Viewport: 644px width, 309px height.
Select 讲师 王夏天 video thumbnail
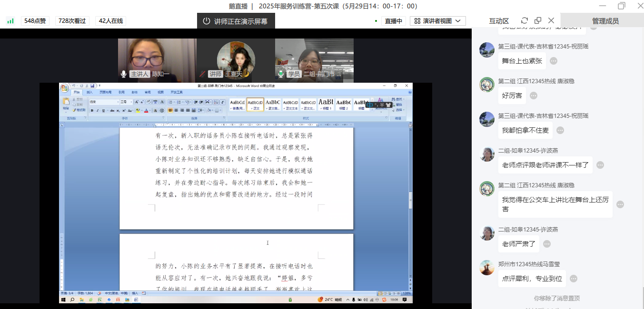[236, 58]
